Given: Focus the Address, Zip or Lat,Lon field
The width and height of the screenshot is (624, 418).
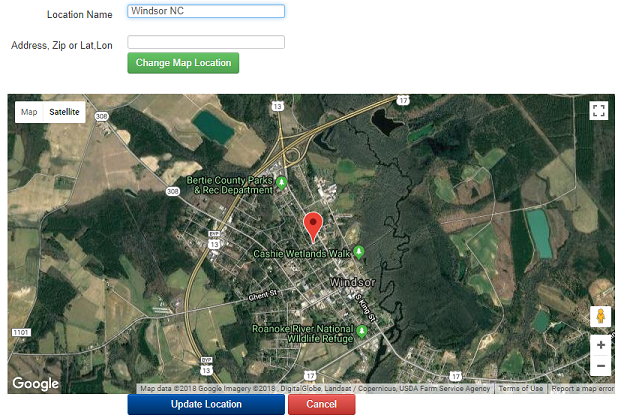Looking at the screenshot, I should pyautogui.click(x=206, y=42).
